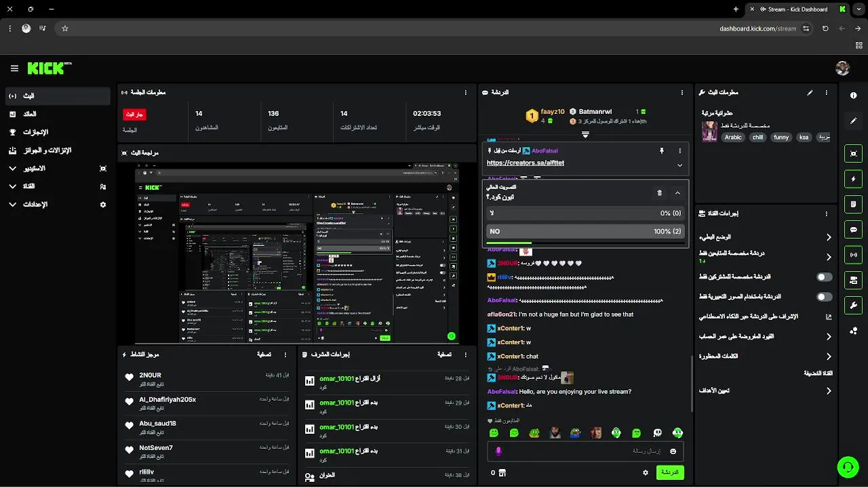Open followers-only chat chevron
This screenshot has width=868, height=488.
coord(829,257)
